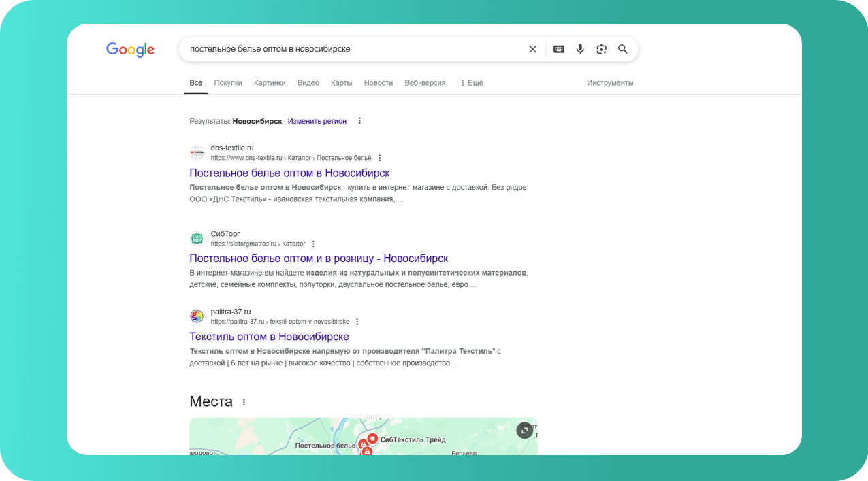Open options dots next to region results
868x481 pixels.
tap(360, 121)
